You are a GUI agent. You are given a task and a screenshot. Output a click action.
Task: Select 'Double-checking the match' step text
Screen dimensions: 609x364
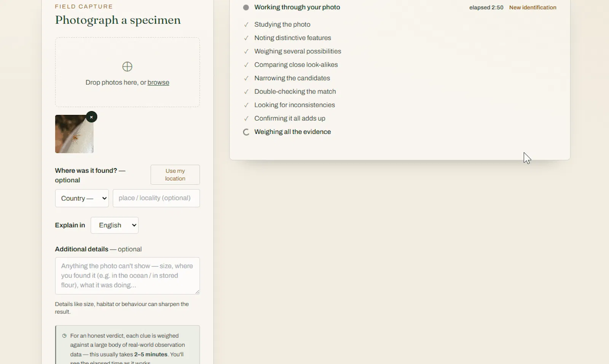[x=295, y=92]
